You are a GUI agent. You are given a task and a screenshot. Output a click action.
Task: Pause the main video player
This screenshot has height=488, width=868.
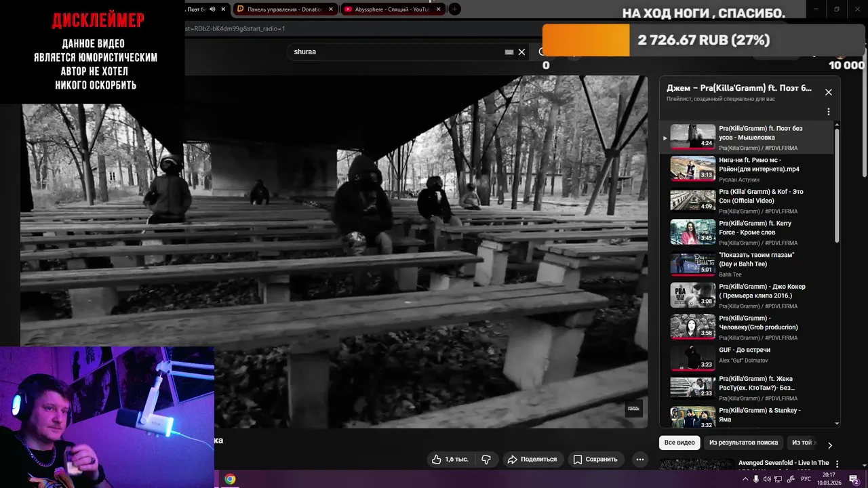334,251
